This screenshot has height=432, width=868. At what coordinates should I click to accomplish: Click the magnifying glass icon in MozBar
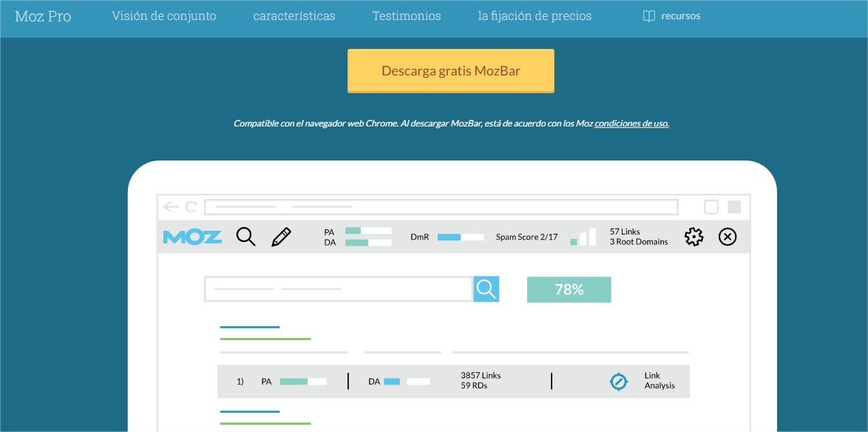coord(246,237)
